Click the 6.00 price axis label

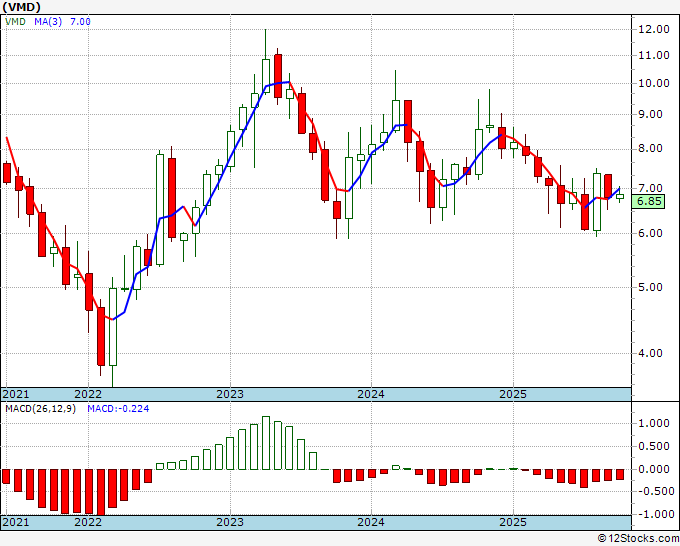pos(650,233)
